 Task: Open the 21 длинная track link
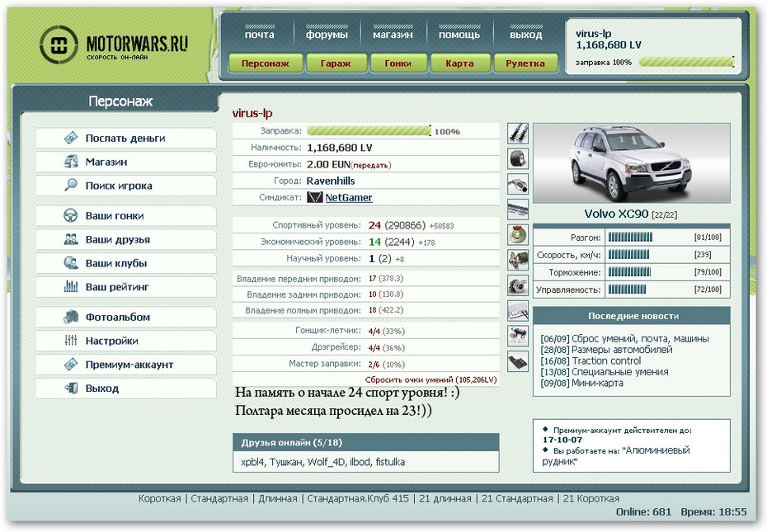point(445,498)
